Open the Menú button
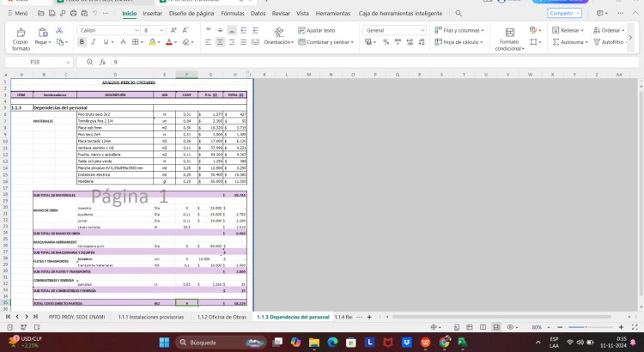 pyautogui.click(x=18, y=13)
